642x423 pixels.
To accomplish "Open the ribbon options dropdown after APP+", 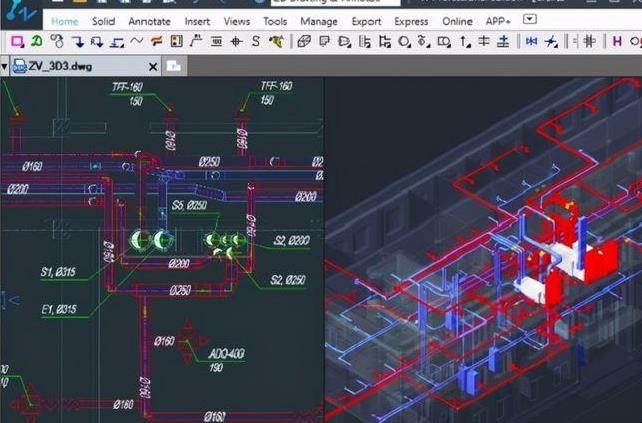I will [x=530, y=19].
